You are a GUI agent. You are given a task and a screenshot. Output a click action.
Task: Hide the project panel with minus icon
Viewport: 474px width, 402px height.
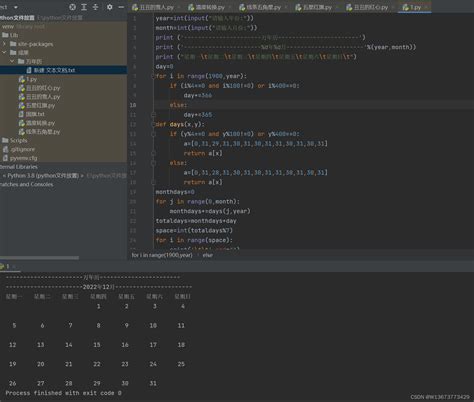click(121, 7)
